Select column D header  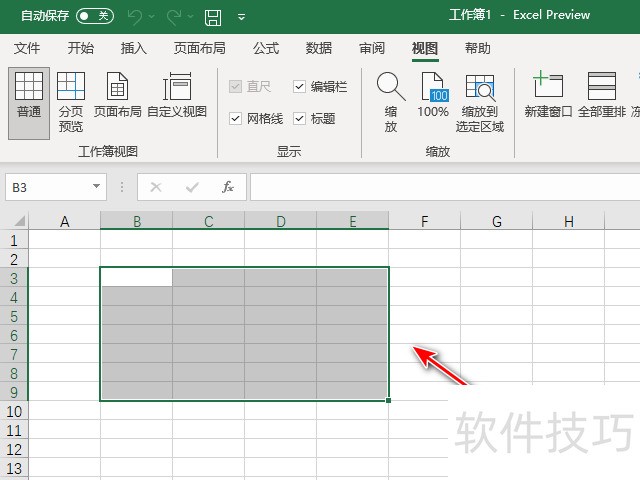click(x=281, y=222)
